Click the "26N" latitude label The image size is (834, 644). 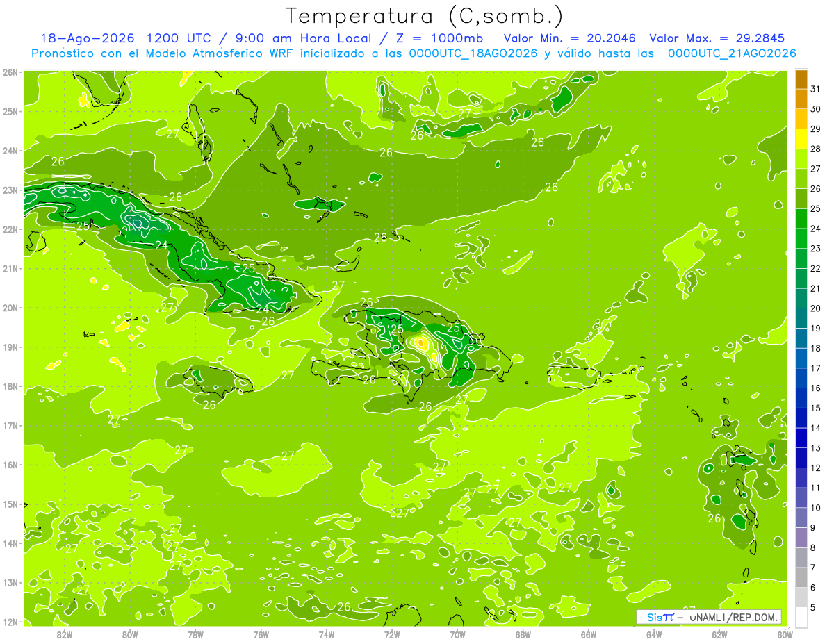point(10,72)
